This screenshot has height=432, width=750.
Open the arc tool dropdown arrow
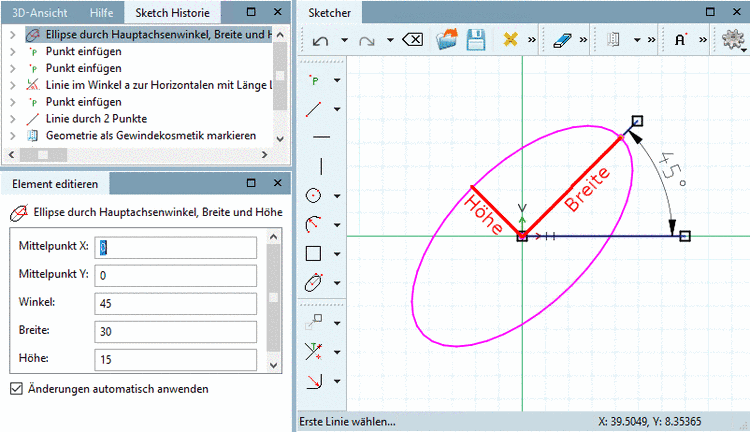coord(337,225)
